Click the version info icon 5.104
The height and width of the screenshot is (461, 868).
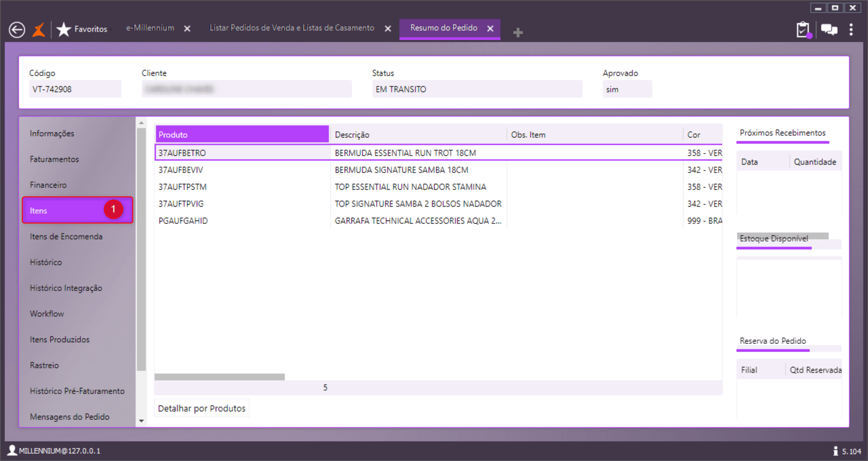tap(835, 451)
